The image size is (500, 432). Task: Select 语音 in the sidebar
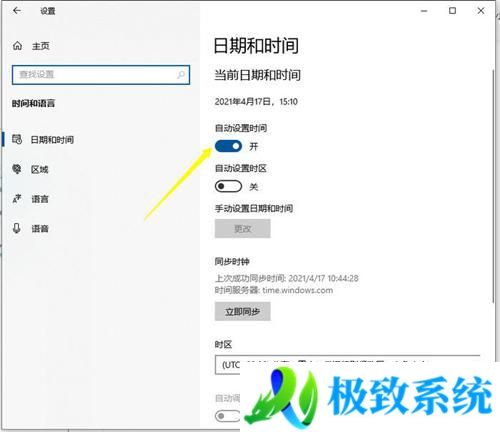point(40,229)
